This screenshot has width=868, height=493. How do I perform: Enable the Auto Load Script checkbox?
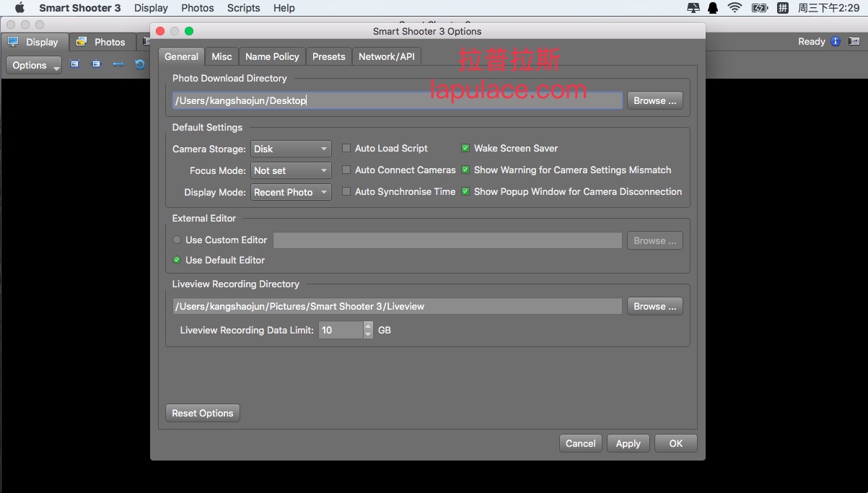point(346,148)
